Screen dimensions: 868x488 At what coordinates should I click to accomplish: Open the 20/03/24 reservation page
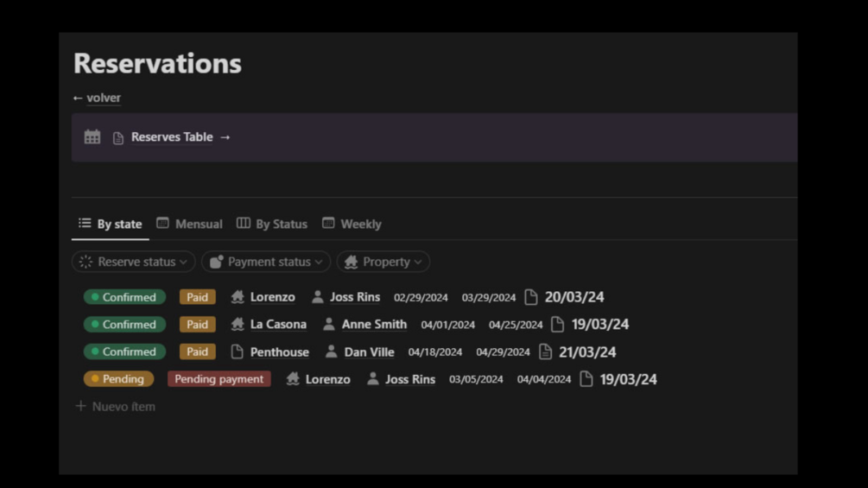coord(574,297)
